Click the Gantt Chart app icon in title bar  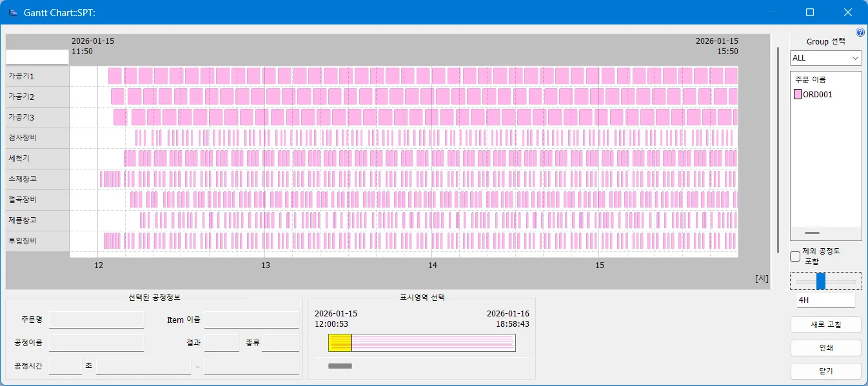pyautogui.click(x=13, y=12)
